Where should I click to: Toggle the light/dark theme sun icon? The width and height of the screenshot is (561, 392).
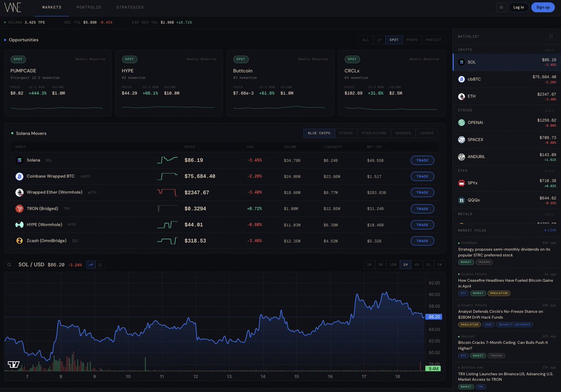[501, 7]
